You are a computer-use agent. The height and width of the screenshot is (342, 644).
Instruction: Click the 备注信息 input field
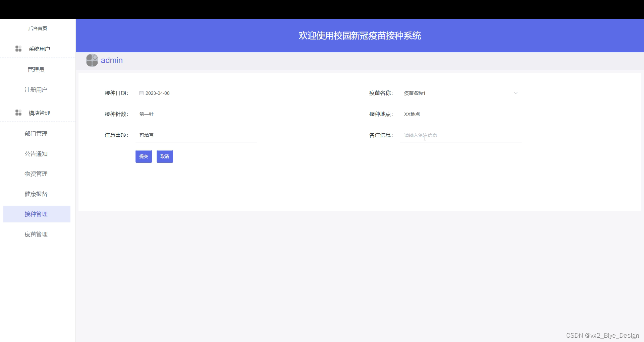[x=461, y=135]
